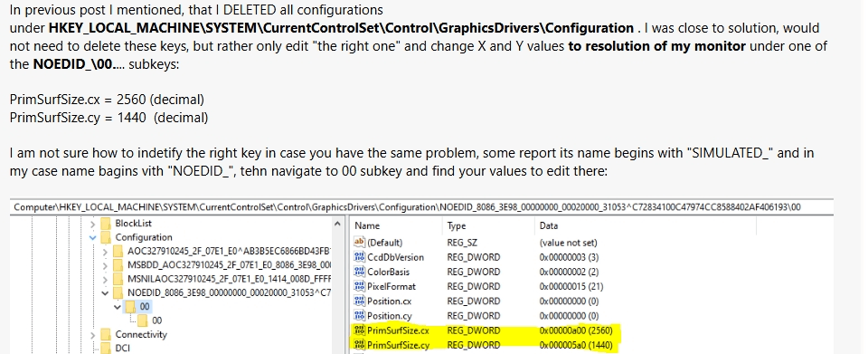Click the (value not set) data cell
Screen dimensions: 868x354
568,242
